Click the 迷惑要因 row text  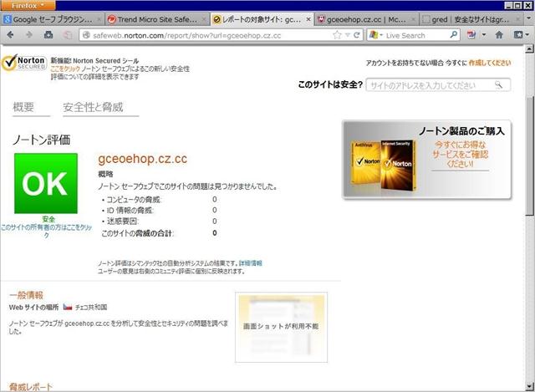pos(123,221)
